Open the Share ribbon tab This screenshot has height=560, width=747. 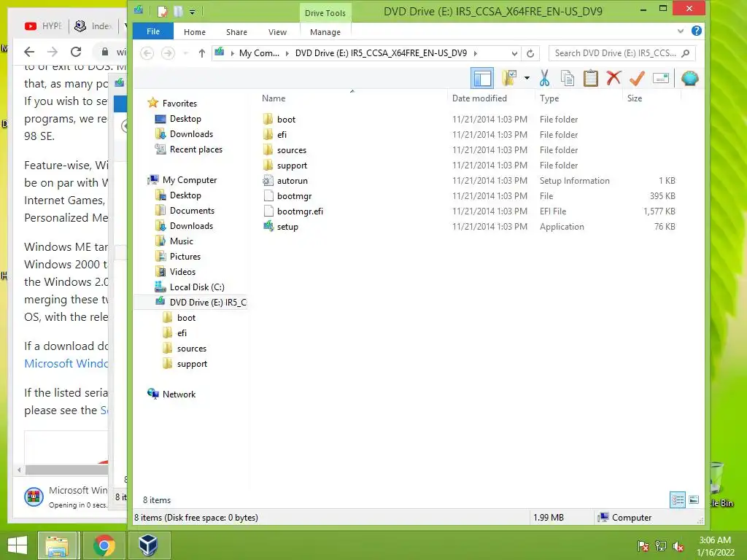tap(236, 32)
